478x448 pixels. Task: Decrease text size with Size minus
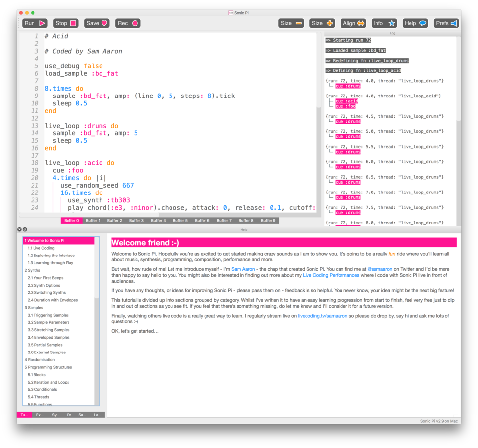click(291, 23)
